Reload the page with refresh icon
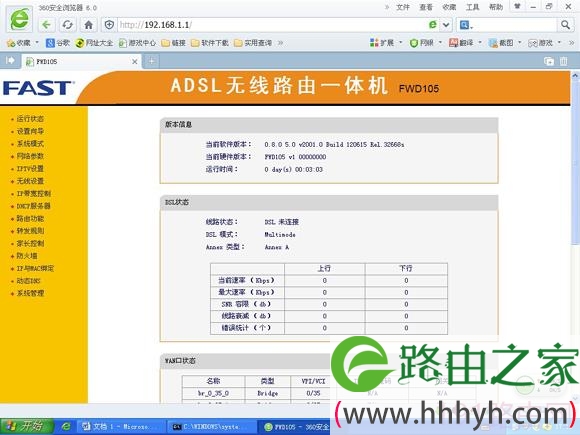Screen dimensions: 580x435 [67, 25]
